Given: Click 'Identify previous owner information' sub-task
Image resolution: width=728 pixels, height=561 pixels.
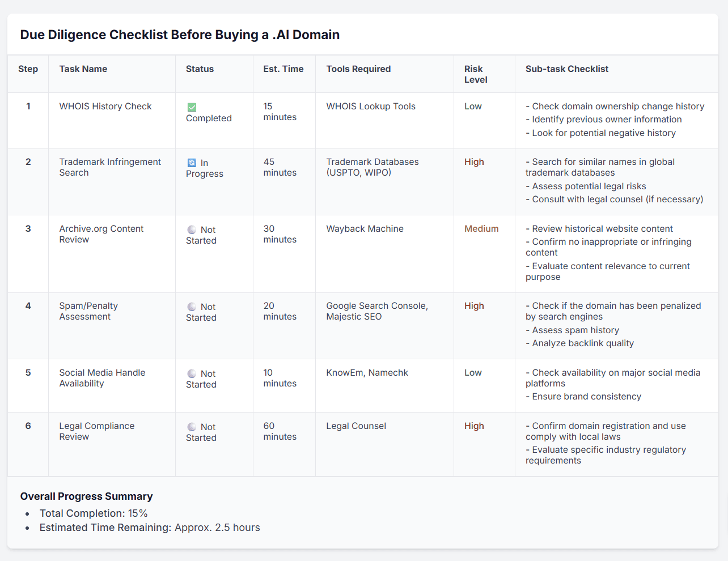Looking at the screenshot, I should coord(604,120).
